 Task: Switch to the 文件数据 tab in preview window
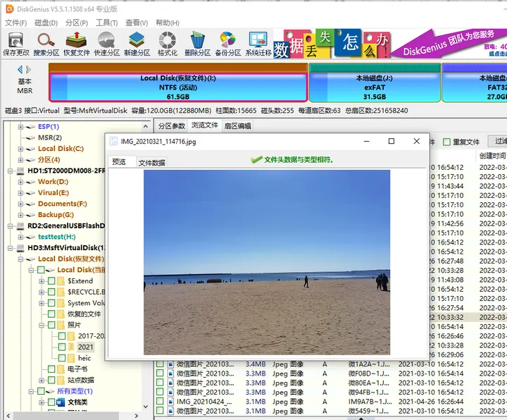[x=151, y=163]
